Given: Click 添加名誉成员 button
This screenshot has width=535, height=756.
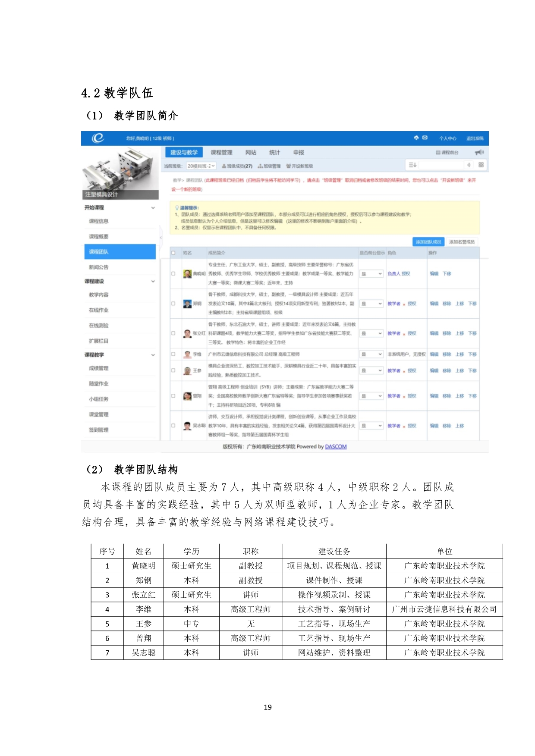Looking at the screenshot, I should coord(462,242).
